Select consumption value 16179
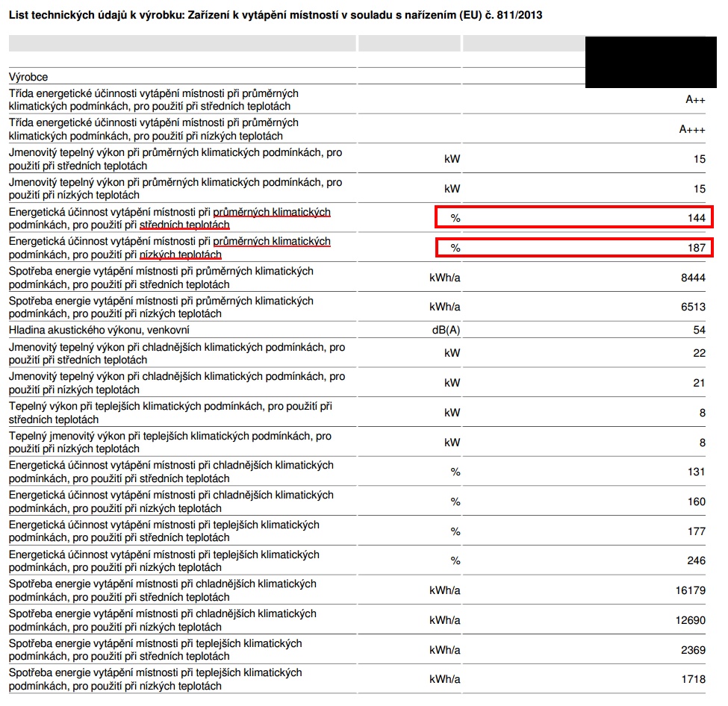 (x=691, y=590)
